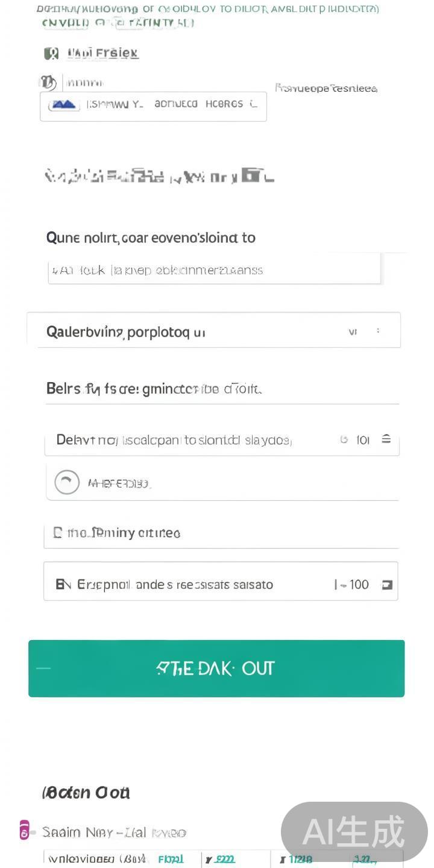Click the dark icon beside the top header label

(x=51, y=54)
